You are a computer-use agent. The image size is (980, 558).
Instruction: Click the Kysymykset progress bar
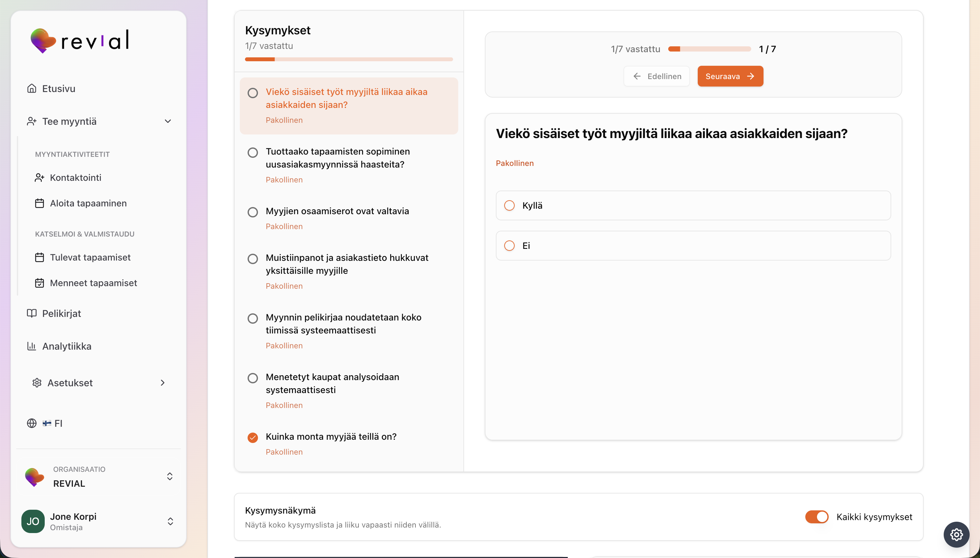pyautogui.click(x=349, y=59)
